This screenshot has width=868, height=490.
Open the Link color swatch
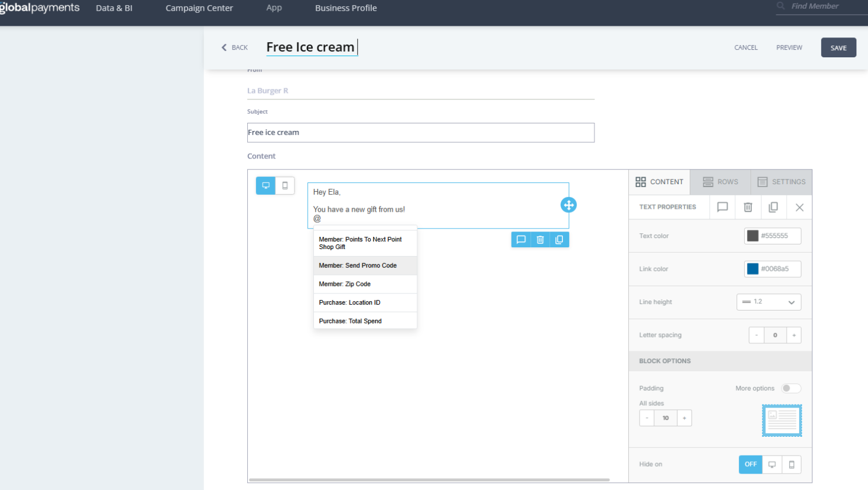click(x=753, y=269)
